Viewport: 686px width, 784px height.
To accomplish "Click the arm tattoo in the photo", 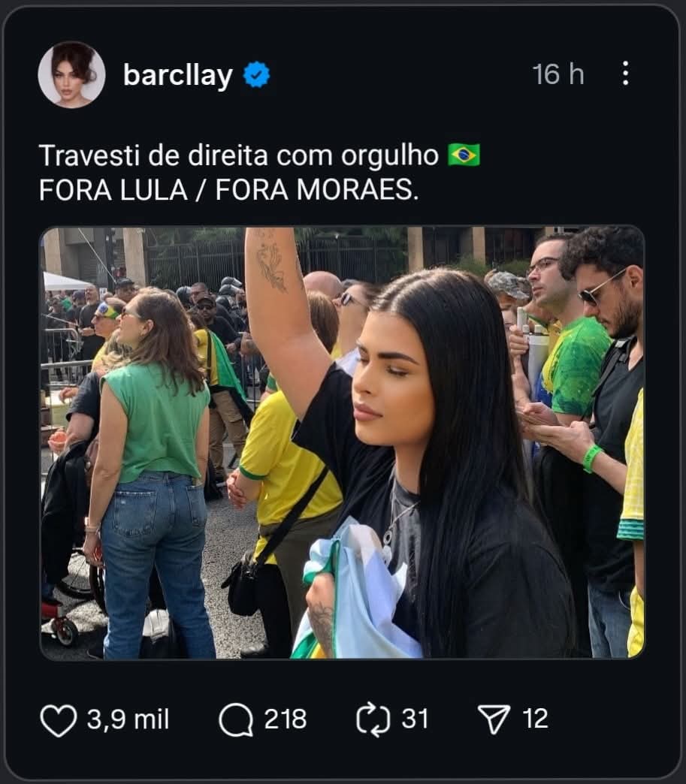I will click(x=272, y=260).
